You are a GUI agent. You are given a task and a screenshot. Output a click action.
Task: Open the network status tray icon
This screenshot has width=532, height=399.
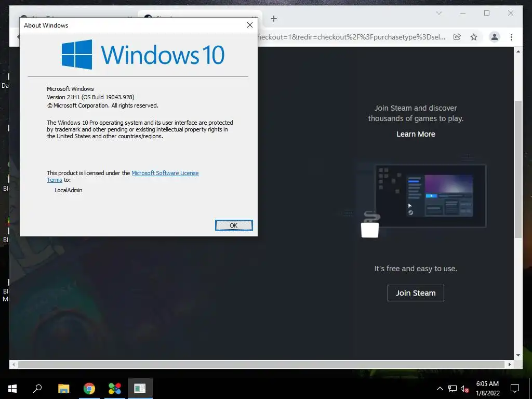[x=453, y=389]
